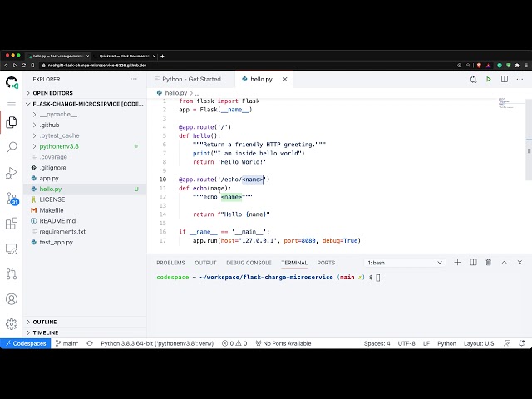Click the Codespaces GitHub logo icon
Screen dimensions: 532x399
pos(12,83)
